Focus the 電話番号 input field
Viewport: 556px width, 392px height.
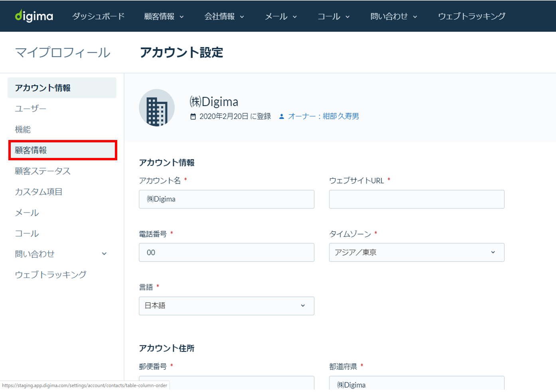click(227, 252)
